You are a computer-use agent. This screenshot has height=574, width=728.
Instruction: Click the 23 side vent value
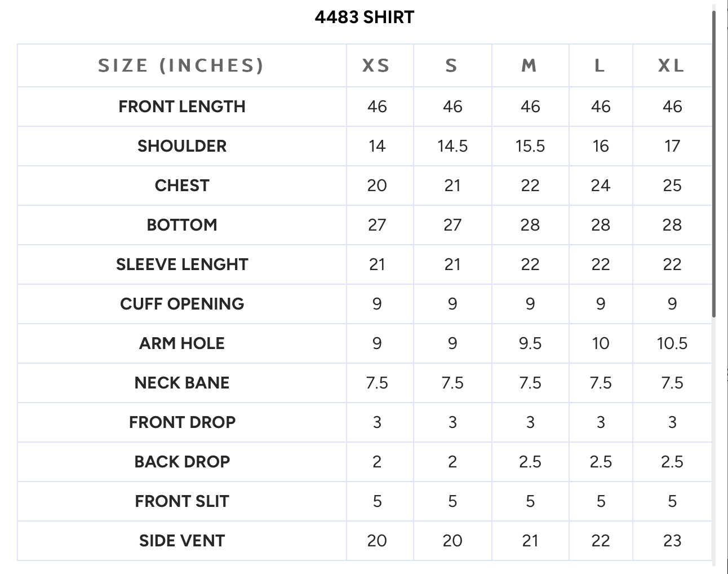pyautogui.click(x=672, y=541)
